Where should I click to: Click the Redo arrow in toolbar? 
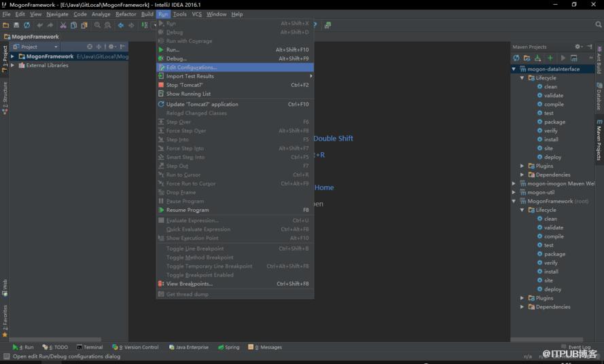pyautogui.click(x=50, y=25)
